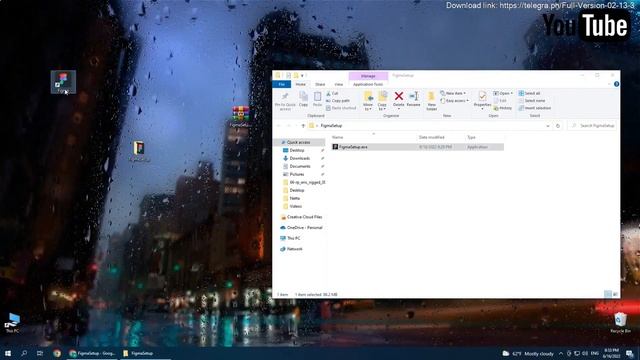Click the Manage contextual tab

368,76
